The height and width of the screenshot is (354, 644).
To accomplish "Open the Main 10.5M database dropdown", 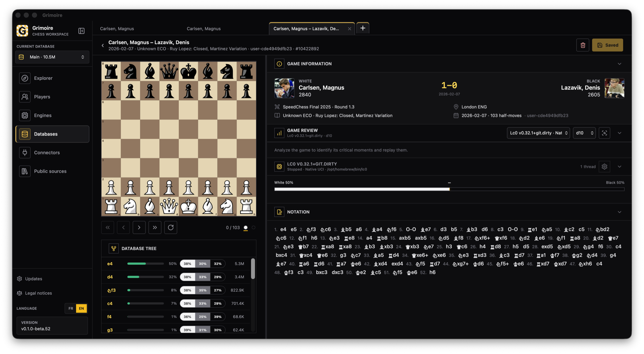I will pos(52,57).
